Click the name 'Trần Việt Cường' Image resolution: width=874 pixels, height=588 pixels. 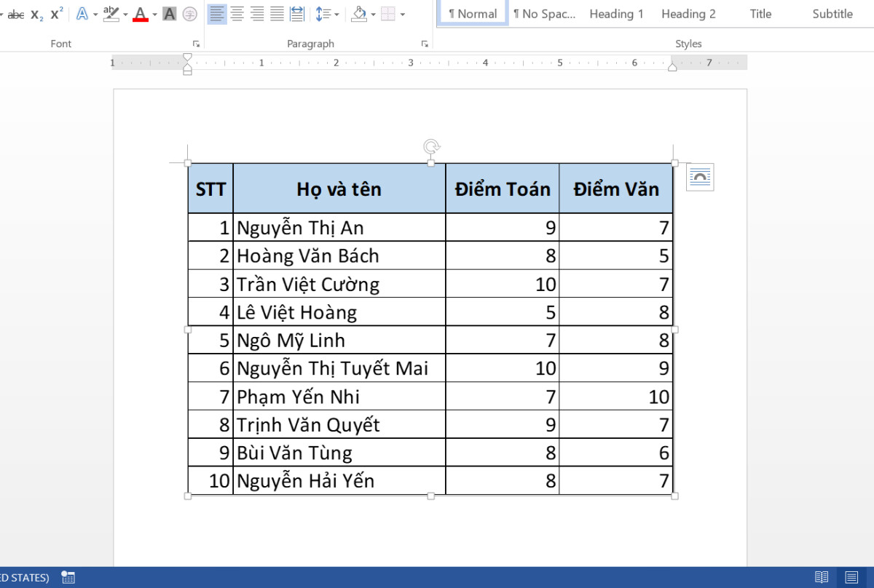coord(308,285)
